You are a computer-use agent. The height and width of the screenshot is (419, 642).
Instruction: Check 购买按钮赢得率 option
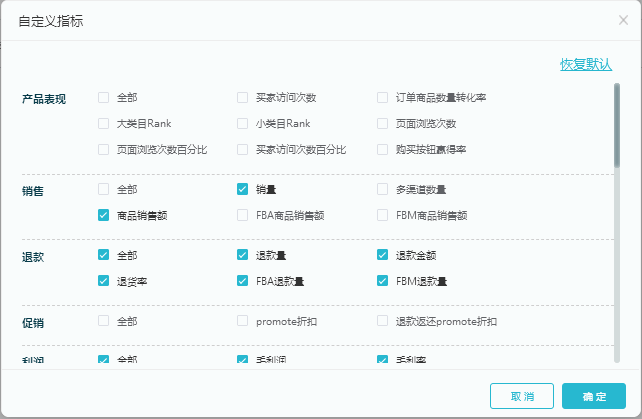382,149
